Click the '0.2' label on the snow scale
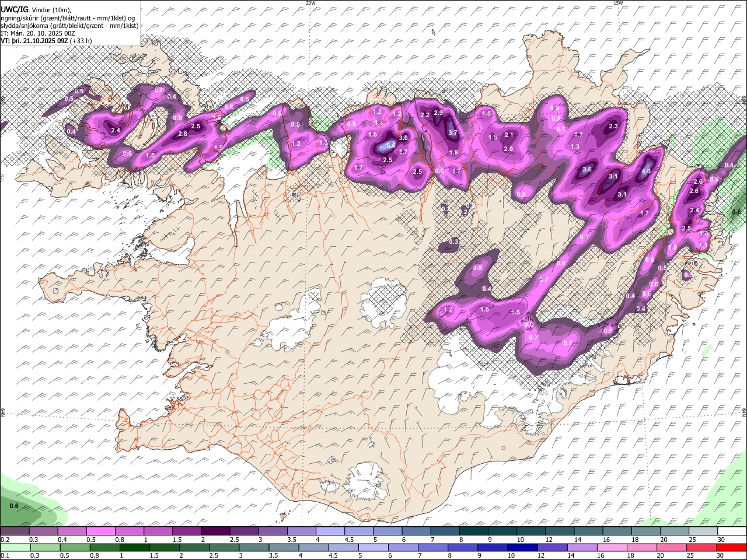Image resolution: width=747 pixels, height=560 pixels. click(5, 540)
